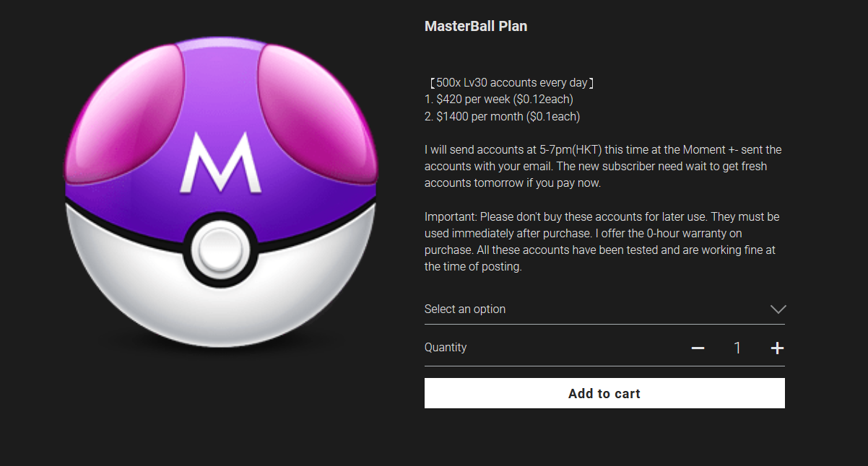Click the '$1400 per month' pricing line
Screen dimensions: 868x466
pyautogui.click(x=503, y=116)
